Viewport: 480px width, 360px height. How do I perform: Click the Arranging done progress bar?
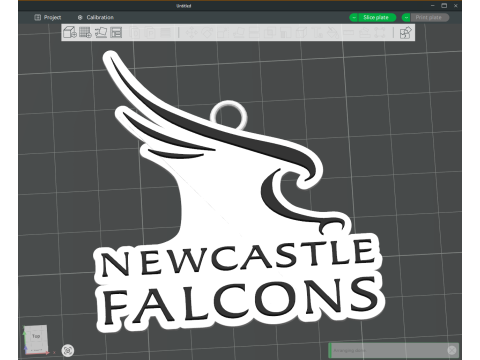pos(393,350)
